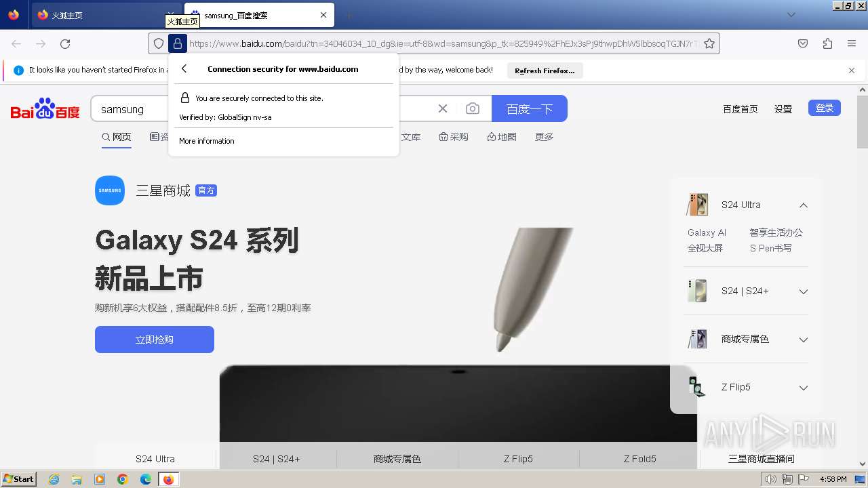Viewport: 868px width, 488px height.
Task: Expand the S24 | S24+ section
Action: 803,291
